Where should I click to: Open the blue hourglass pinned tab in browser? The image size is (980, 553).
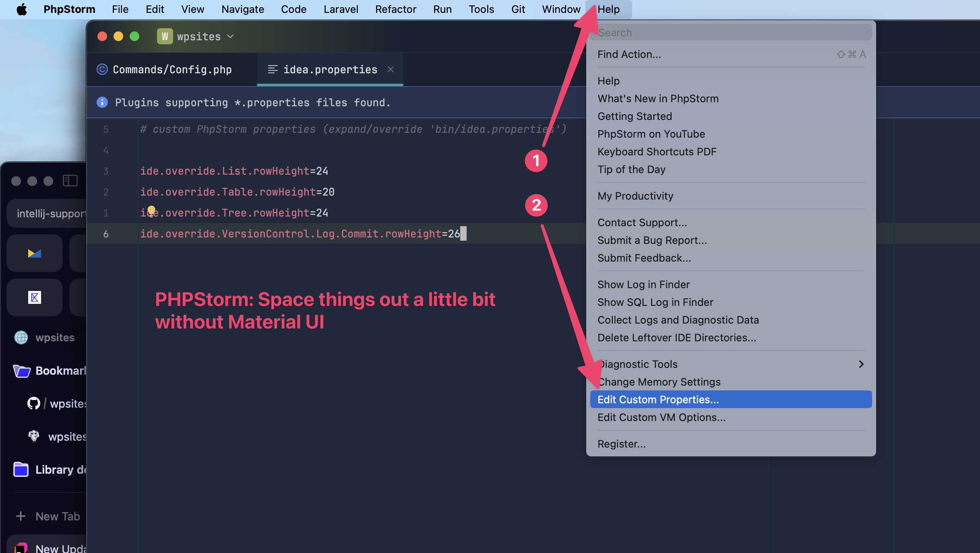pyautogui.click(x=35, y=297)
